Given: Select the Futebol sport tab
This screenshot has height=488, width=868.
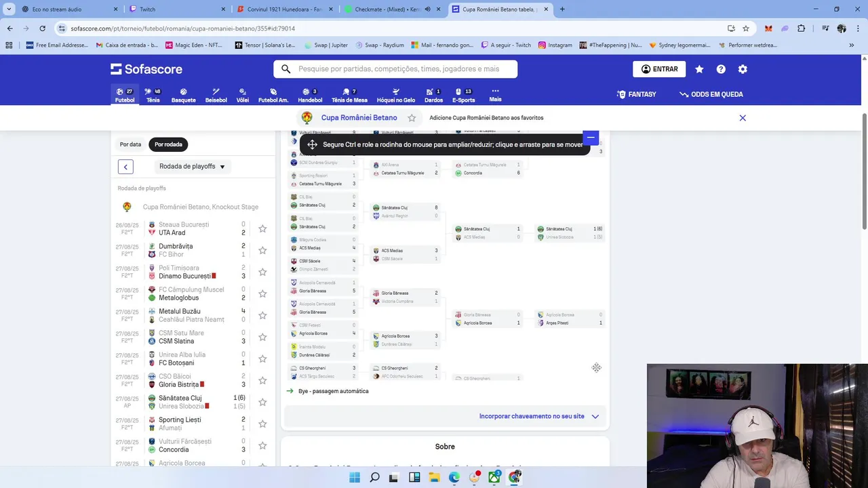Looking at the screenshot, I should 125,95.
